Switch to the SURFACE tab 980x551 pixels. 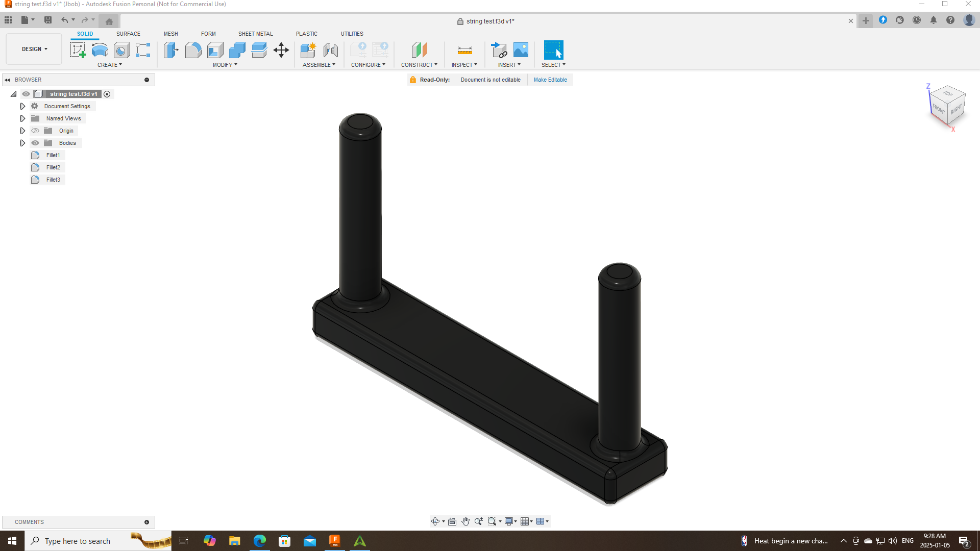point(128,34)
